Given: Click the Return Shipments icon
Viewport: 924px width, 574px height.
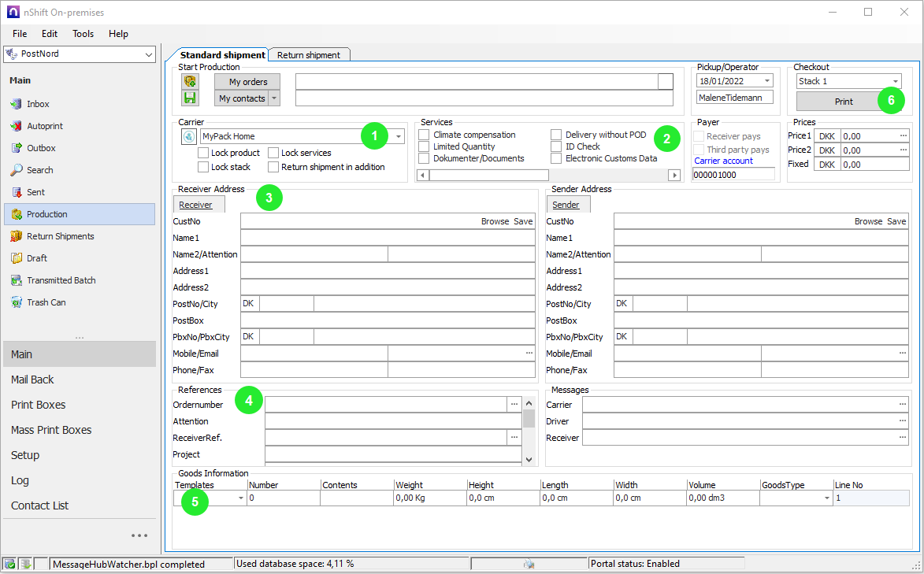Looking at the screenshot, I should tap(17, 236).
